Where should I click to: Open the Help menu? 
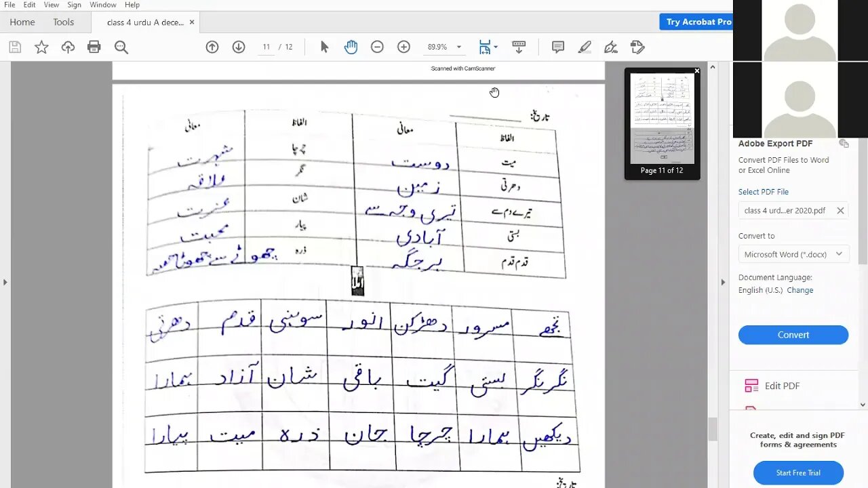tap(132, 5)
